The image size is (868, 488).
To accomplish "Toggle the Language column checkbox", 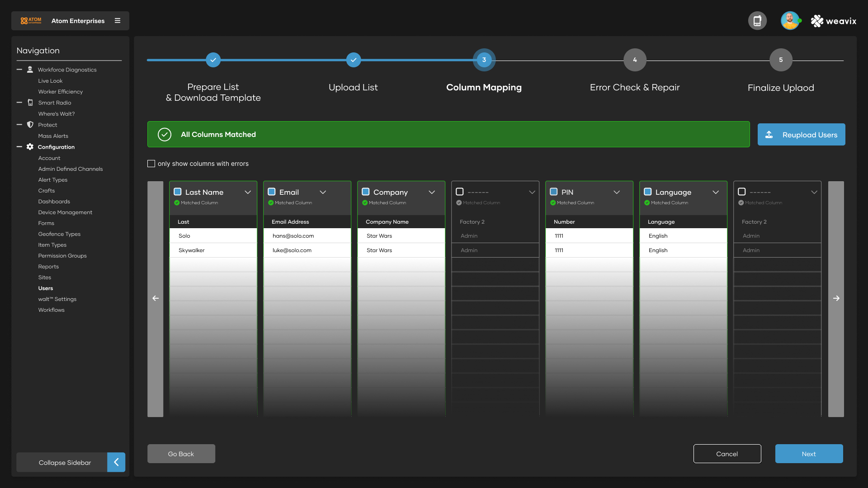I will point(648,192).
